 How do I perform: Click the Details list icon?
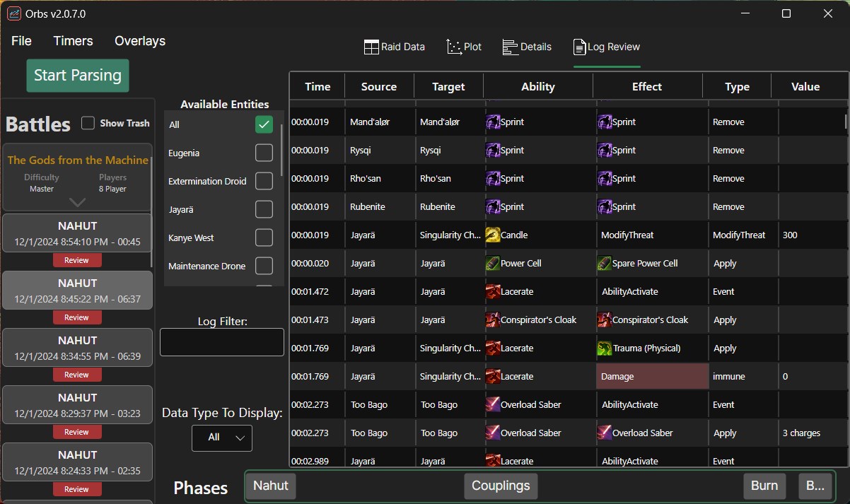pos(510,47)
